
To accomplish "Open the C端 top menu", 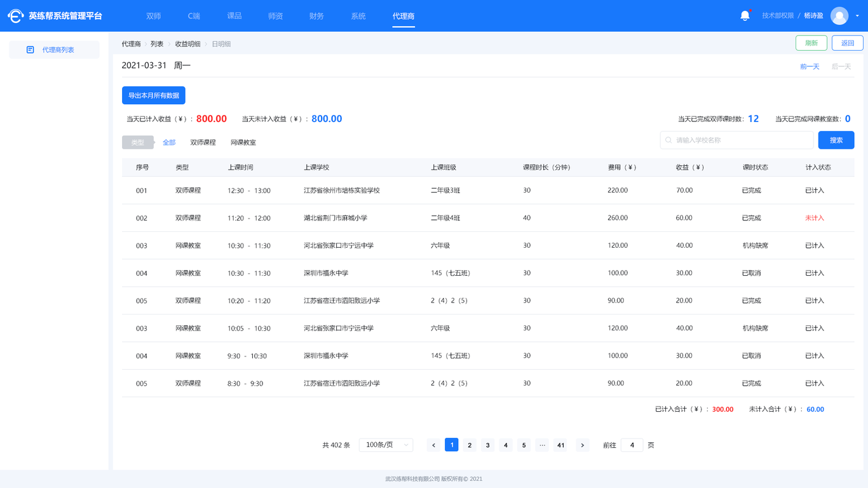I will click(x=194, y=16).
